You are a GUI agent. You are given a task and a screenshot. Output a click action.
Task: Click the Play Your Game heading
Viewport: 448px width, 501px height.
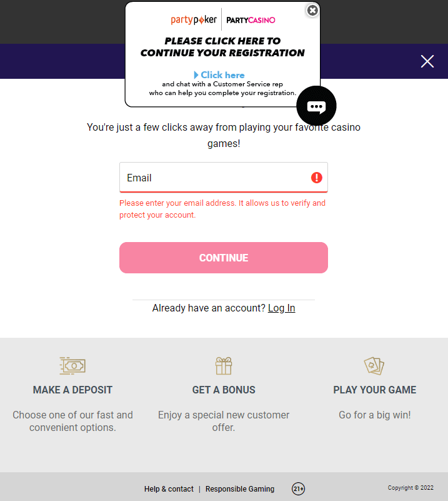374,390
